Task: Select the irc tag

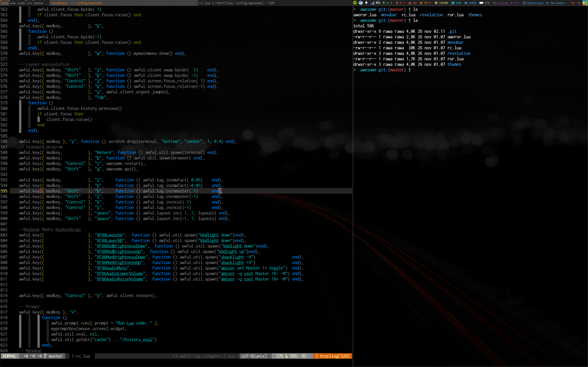Action: tap(29, 3)
